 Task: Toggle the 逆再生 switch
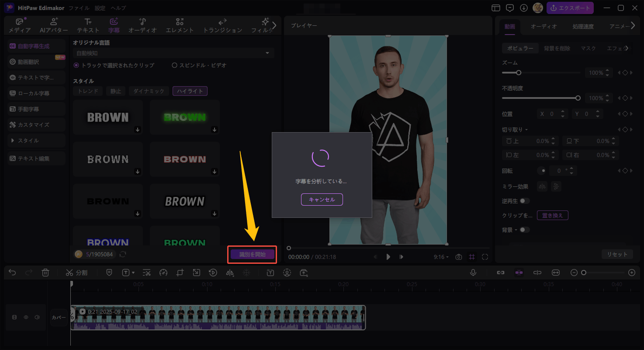(524, 201)
